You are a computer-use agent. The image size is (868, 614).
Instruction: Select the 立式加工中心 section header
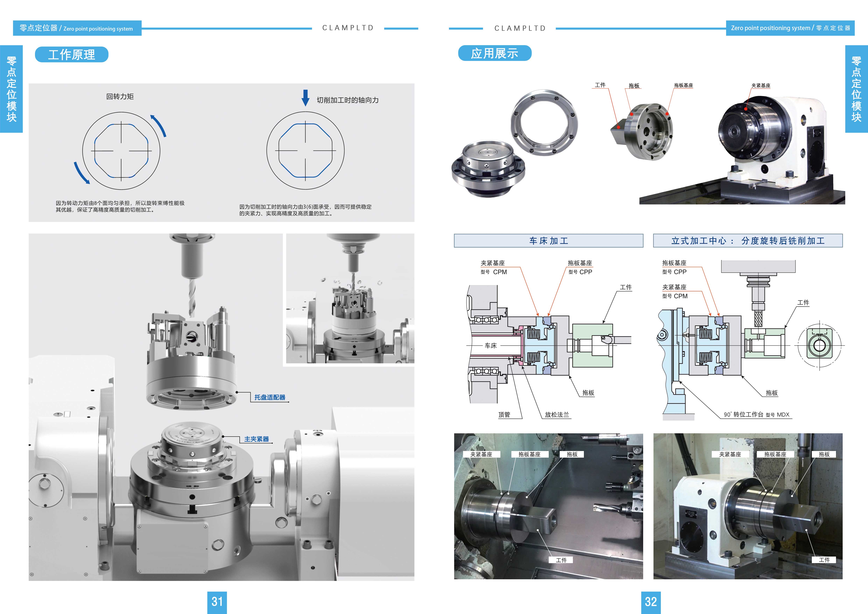tap(748, 241)
